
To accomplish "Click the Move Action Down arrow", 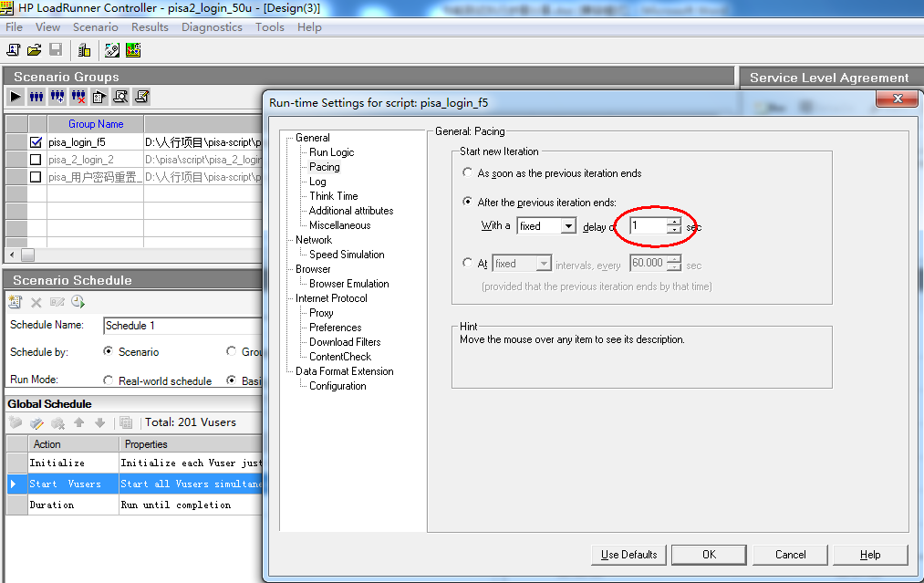I will pyautogui.click(x=99, y=422).
